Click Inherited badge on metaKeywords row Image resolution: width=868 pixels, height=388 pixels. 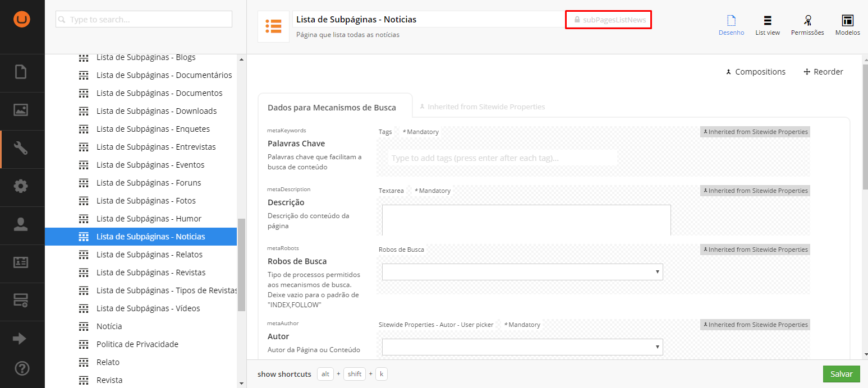point(755,132)
